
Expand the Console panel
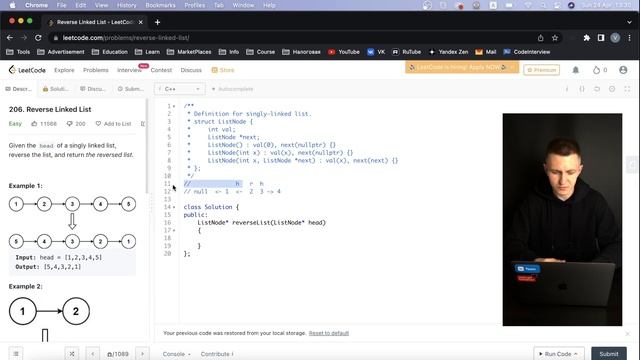tap(176, 354)
